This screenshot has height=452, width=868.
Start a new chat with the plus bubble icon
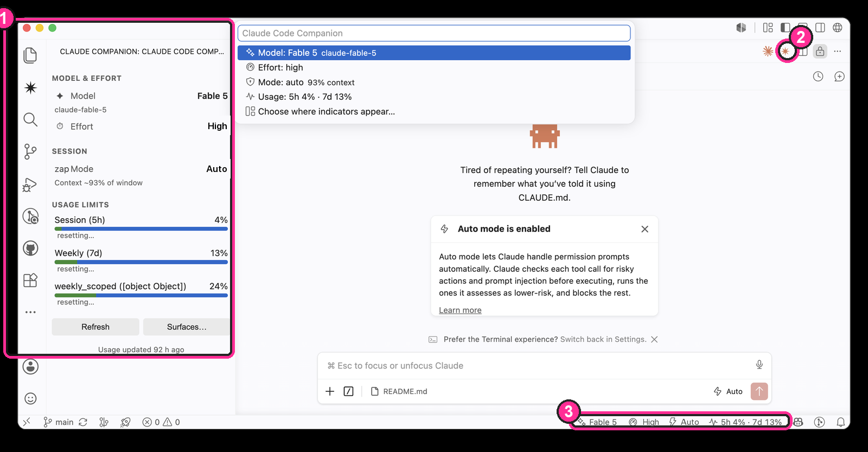pos(839,77)
